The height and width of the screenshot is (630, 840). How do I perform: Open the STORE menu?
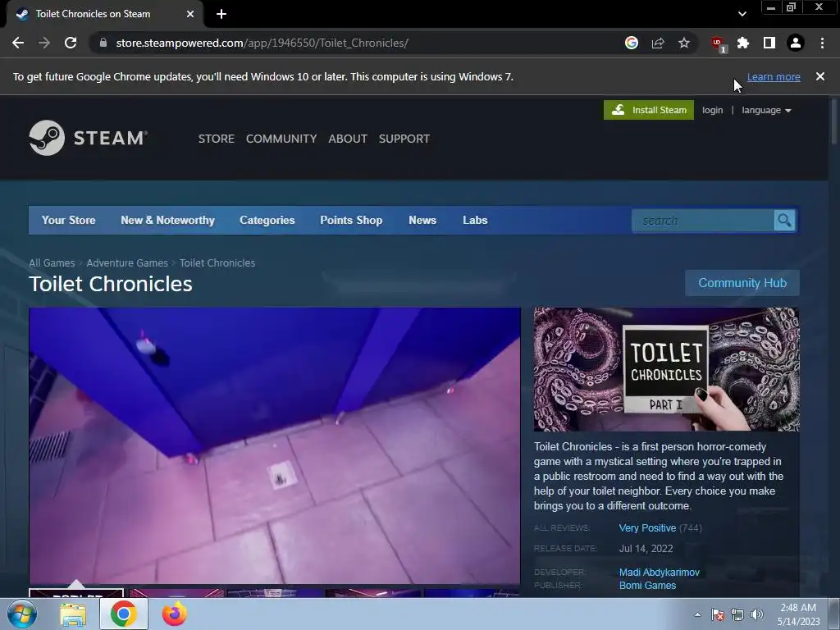pyautogui.click(x=217, y=139)
